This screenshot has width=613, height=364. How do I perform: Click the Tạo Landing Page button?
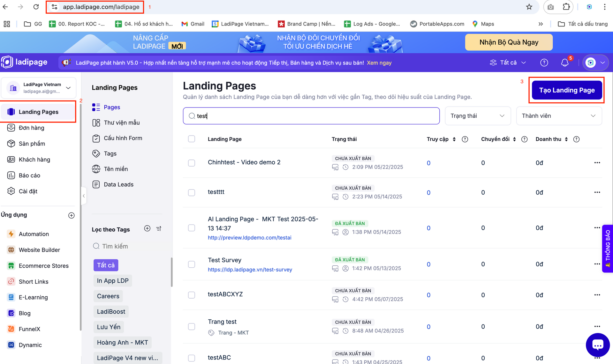567,90
